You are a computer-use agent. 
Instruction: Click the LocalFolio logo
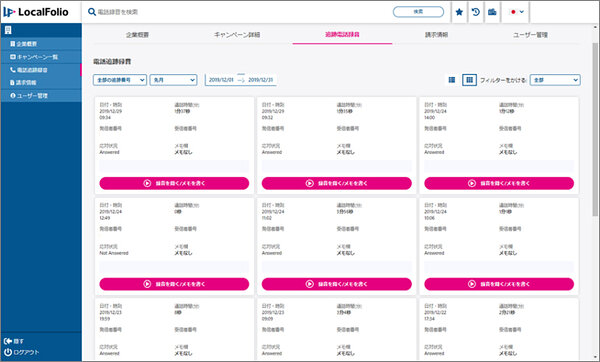click(x=36, y=12)
